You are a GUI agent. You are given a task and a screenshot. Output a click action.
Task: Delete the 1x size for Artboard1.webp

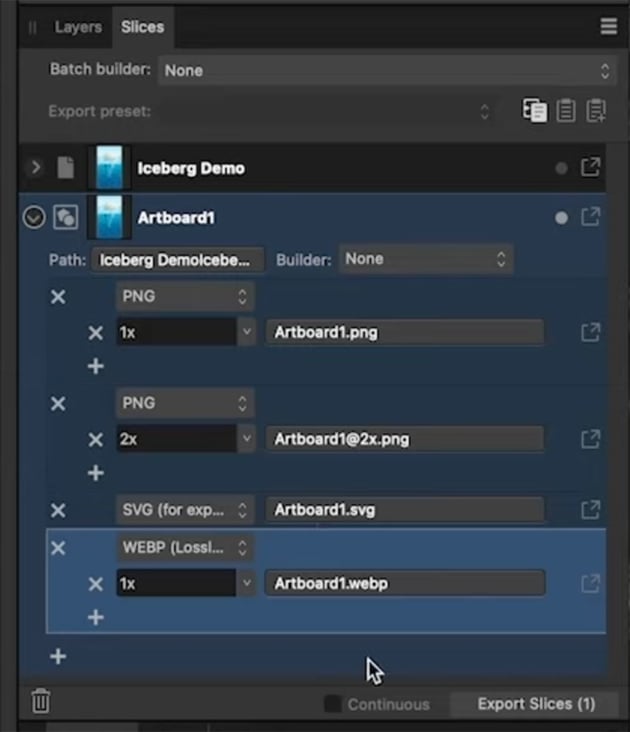pyautogui.click(x=96, y=584)
